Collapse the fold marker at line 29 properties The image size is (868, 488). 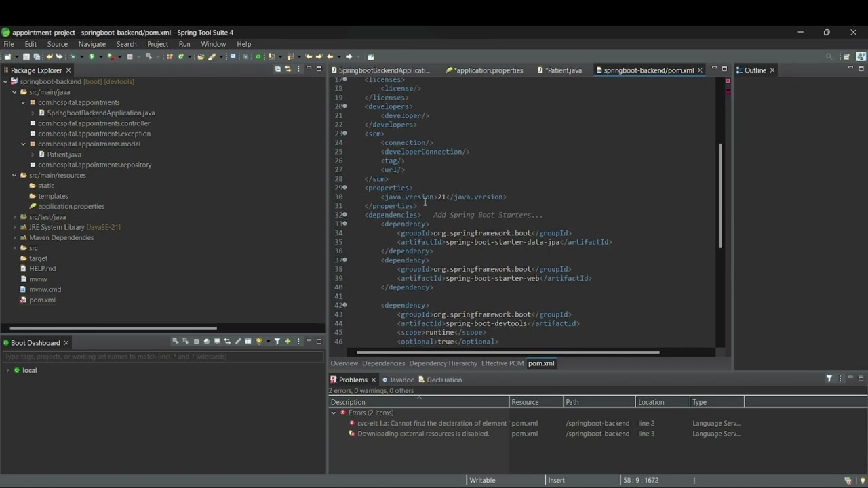(x=344, y=188)
